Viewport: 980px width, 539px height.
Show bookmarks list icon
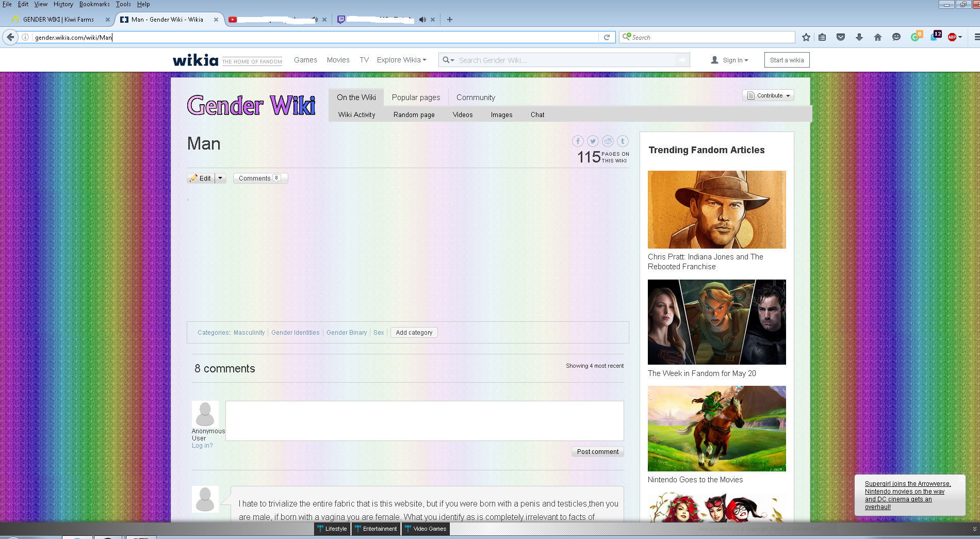(x=822, y=37)
